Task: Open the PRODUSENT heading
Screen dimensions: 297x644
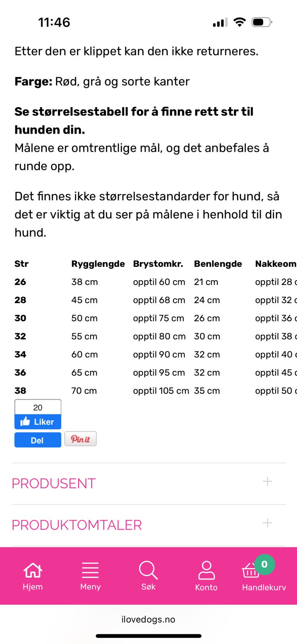Action: (x=54, y=483)
